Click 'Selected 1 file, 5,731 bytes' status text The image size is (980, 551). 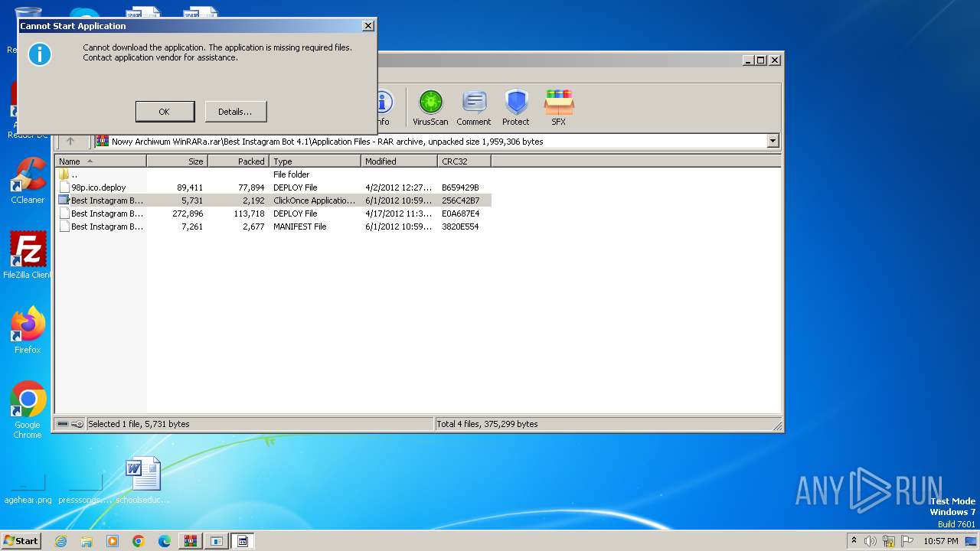[x=139, y=424]
